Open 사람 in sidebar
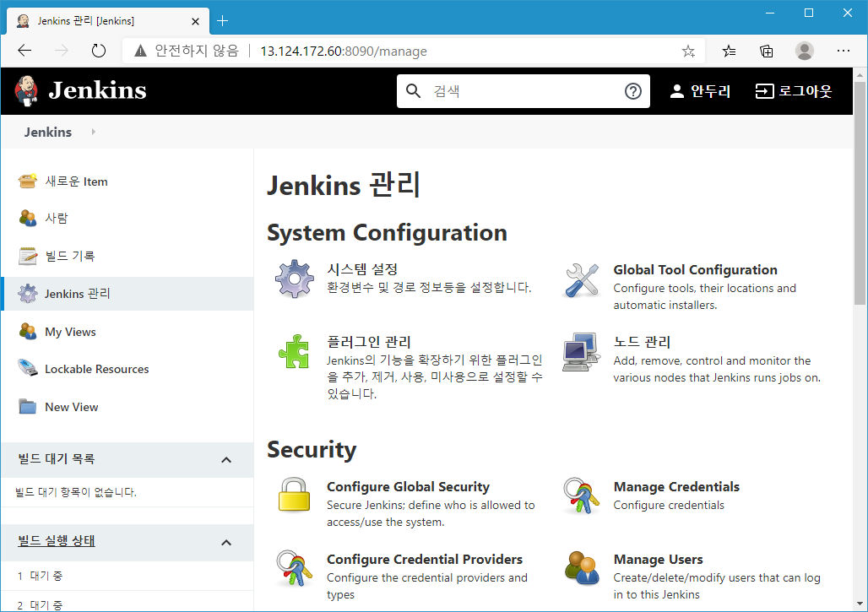Image resolution: width=868 pixels, height=612 pixels. tap(57, 218)
